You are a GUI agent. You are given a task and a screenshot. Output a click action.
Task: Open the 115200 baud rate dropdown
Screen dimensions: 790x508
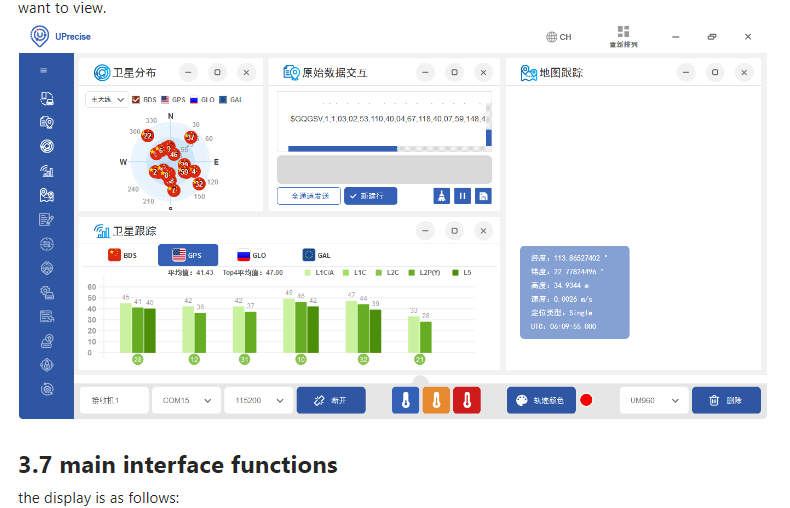(x=258, y=400)
